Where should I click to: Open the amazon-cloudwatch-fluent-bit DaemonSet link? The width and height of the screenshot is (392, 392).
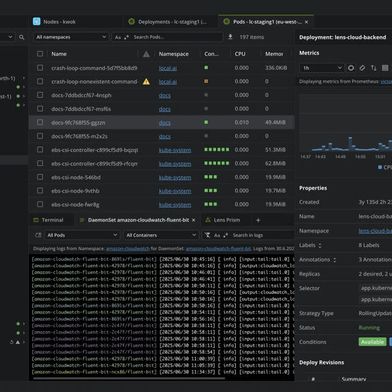[x=218, y=249]
